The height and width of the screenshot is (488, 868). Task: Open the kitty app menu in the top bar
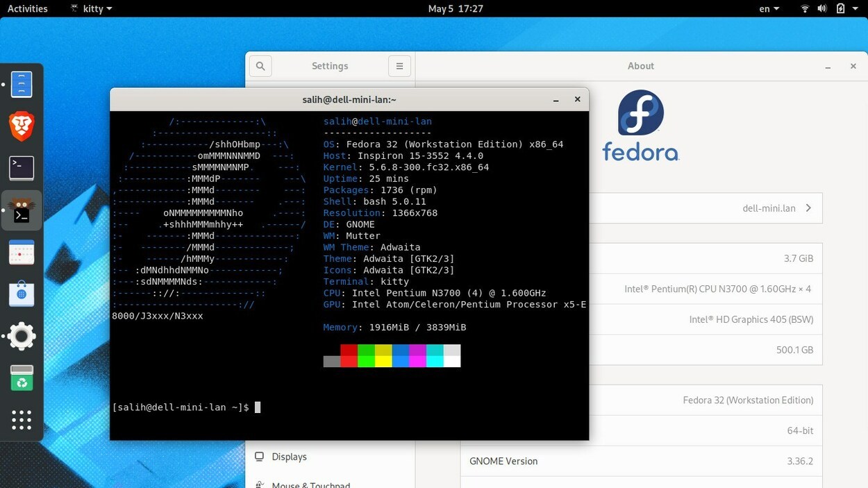[x=89, y=8]
